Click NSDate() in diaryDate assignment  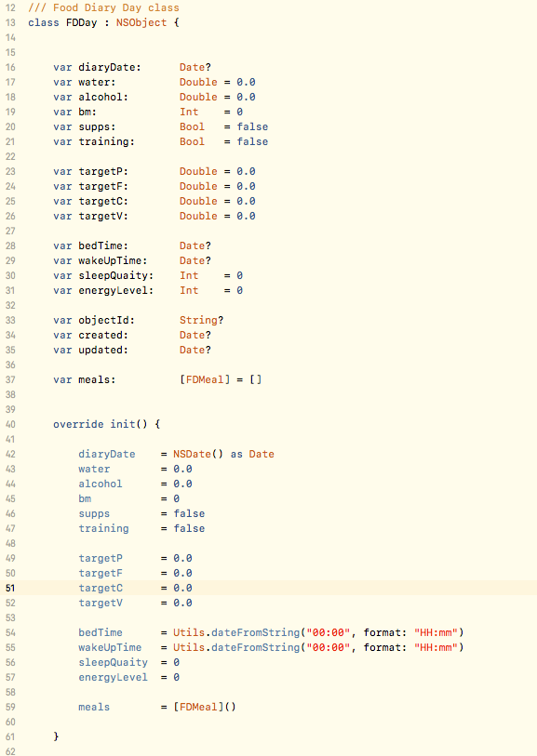(x=198, y=454)
